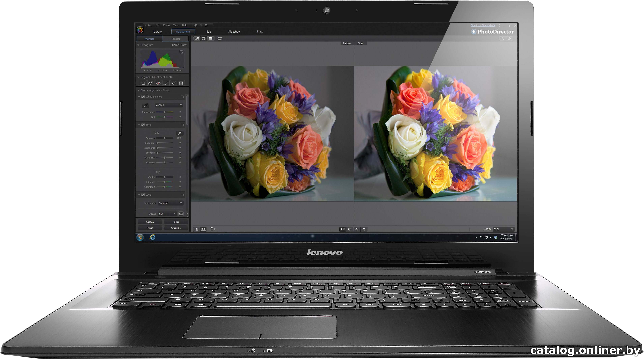The height and width of the screenshot is (359, 644).
Task: Uncheck the White Balance checkbox
Action: click(x=143, y=97)
